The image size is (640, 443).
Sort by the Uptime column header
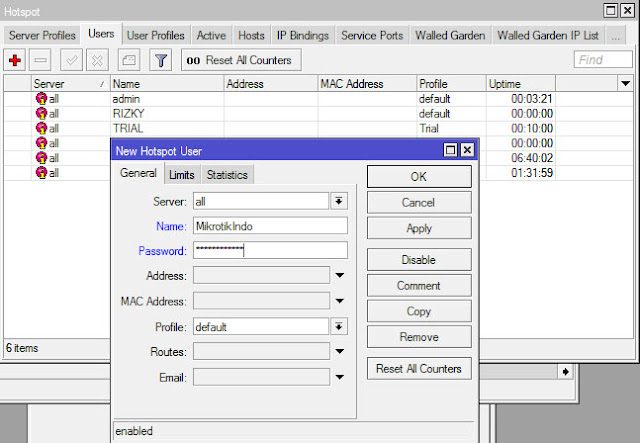[x=520, y=84]
